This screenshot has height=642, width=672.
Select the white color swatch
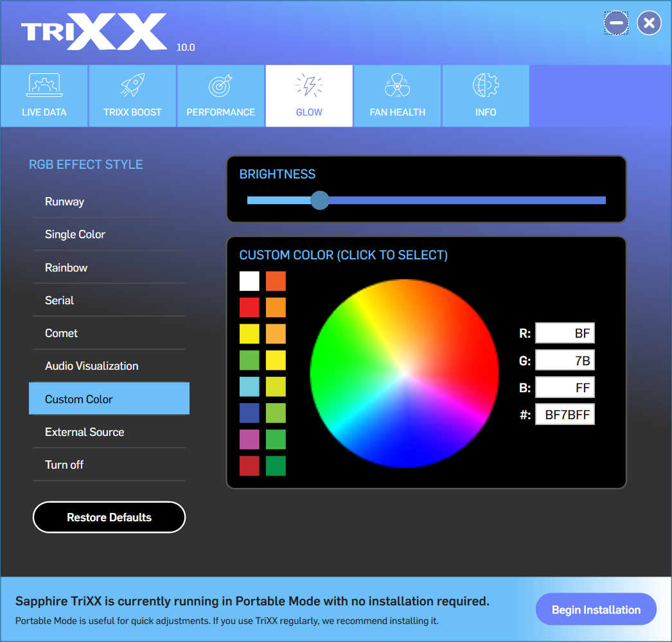[x=249, y=281]
